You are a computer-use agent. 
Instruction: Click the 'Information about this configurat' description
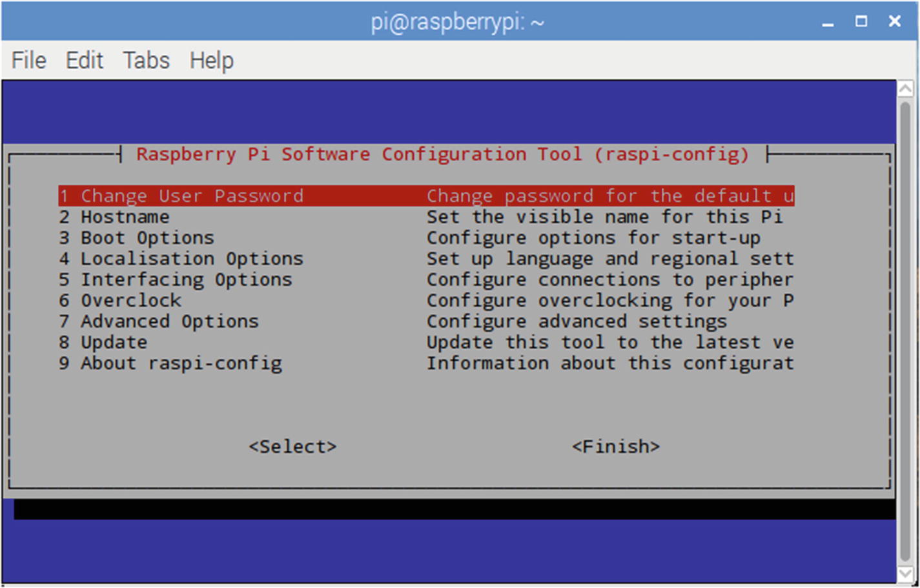click(610, 363)
